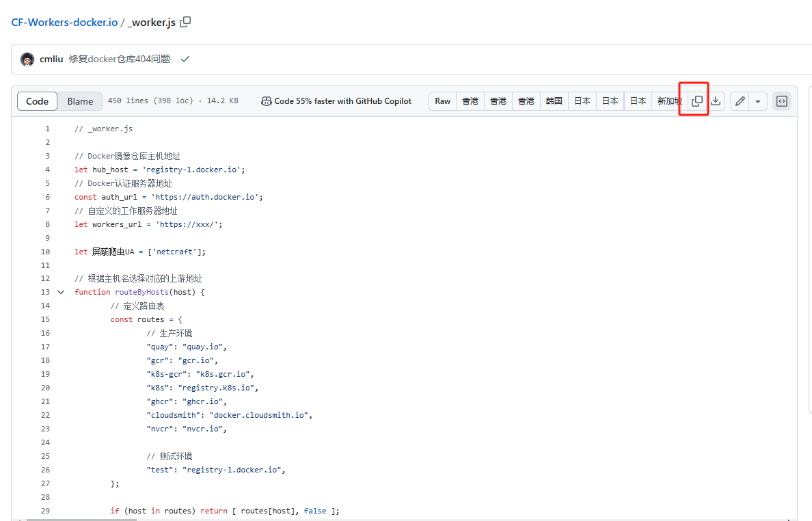Open the green commit status checkmark
This screenshot has height=521, width=812.
click(185, 59)
